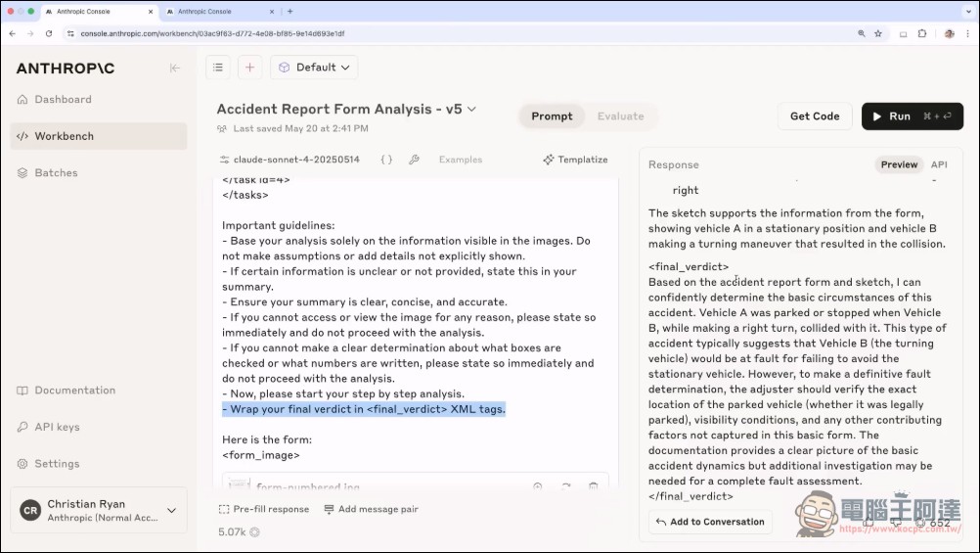Open Workbench in the sidebar
The image size is (980, 553).
point(98,136)
